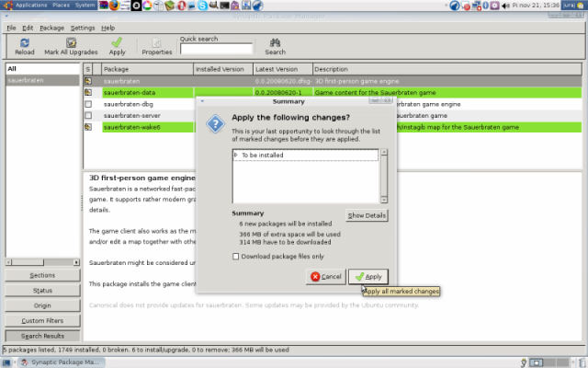
Task: Click the dialog list scrollbar down arrow
Action: 384,200
